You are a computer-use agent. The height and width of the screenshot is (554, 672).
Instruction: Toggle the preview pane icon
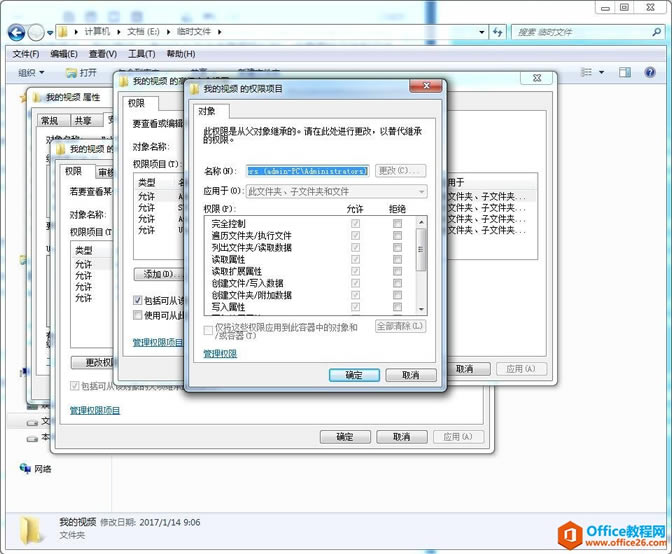tap(625, 72)
